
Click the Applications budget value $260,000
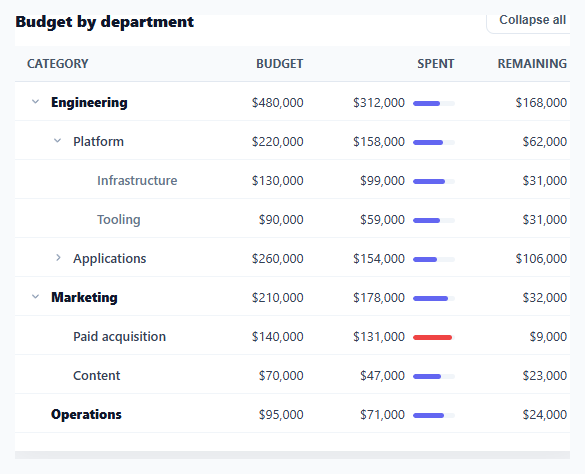tap(278, 259)
